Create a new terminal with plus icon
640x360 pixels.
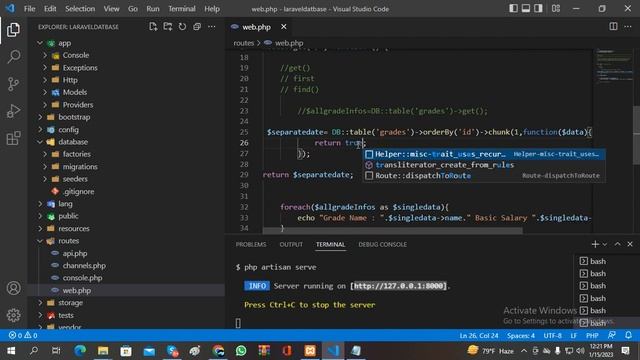pos(595,244)
